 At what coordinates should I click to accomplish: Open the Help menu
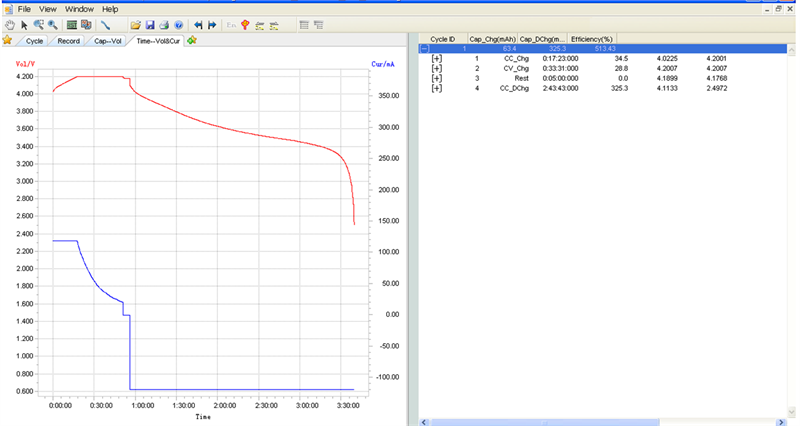tap(110, 9)
